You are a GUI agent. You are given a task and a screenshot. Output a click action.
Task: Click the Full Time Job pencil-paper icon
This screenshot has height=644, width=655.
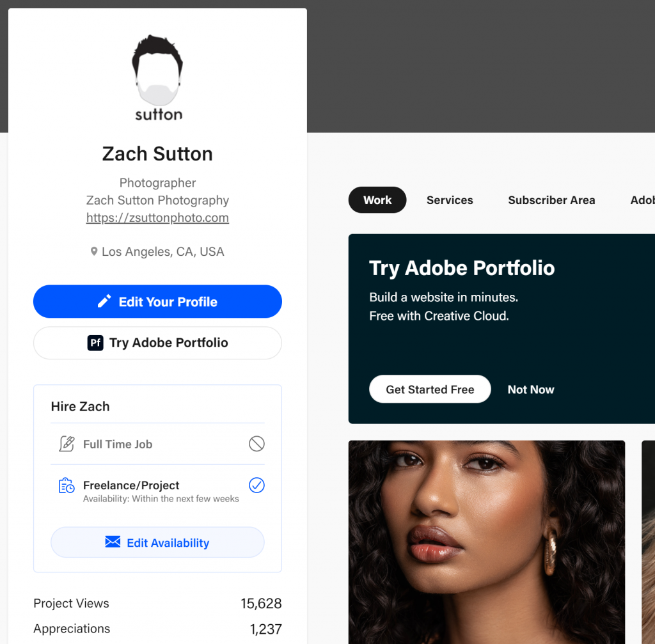(67, 444)
